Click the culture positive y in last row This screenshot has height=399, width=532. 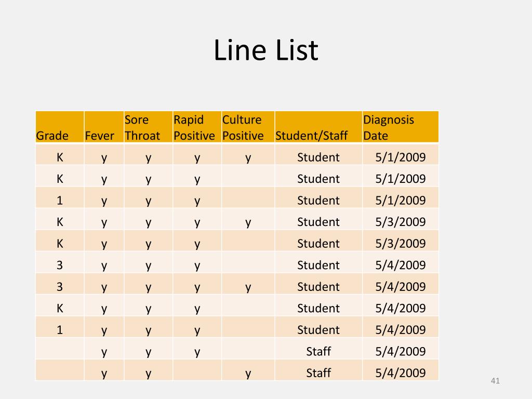[x=248, y=373]
